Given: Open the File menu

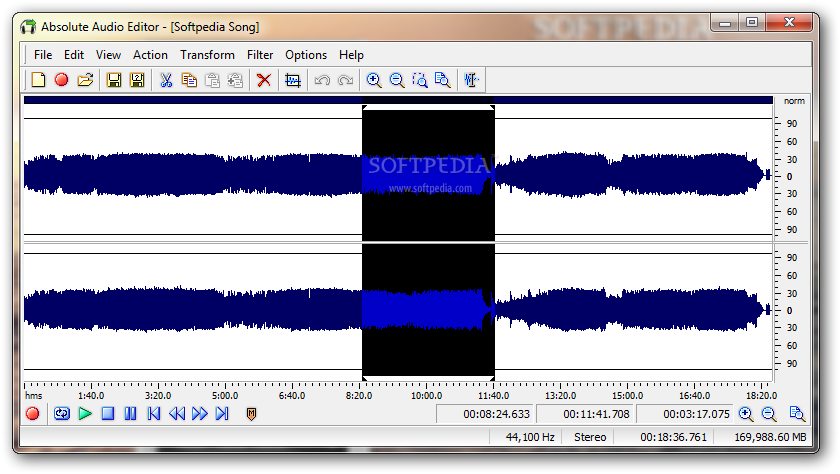Looking at the screenshot, I should [43, 55].
